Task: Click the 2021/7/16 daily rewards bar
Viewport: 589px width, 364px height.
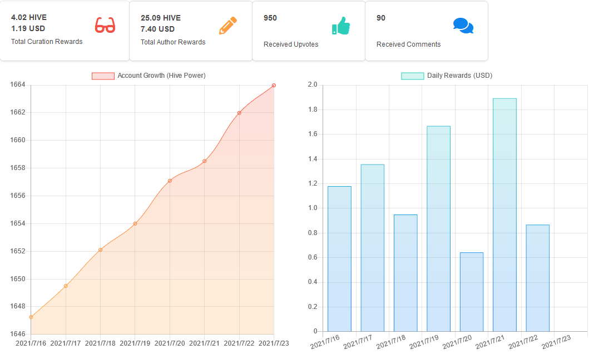Action: 340,259
